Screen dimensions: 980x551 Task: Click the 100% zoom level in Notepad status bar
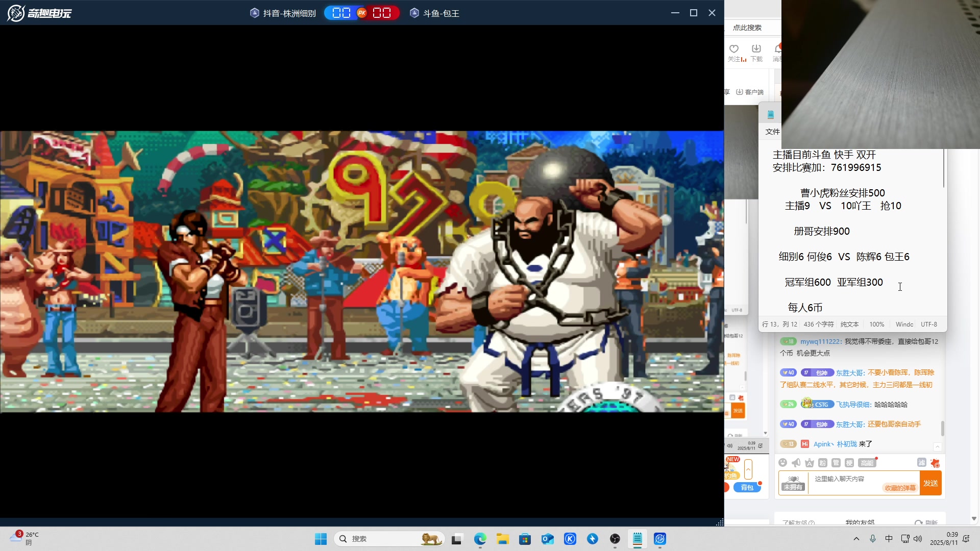click(876, 324)
